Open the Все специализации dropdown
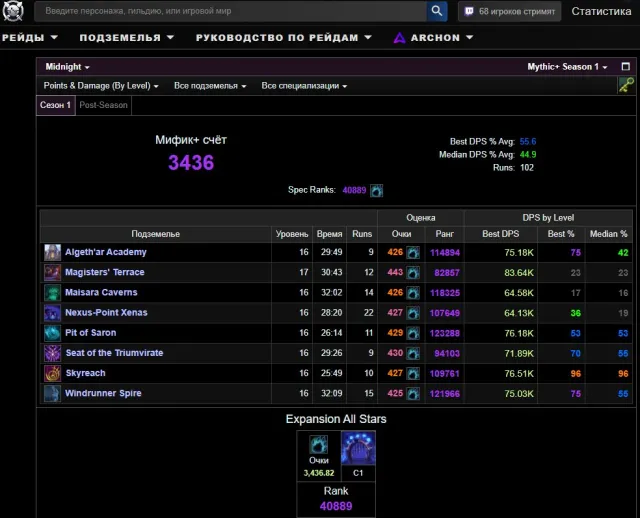The height and width of the screenshot is (518, 640). click(x=304, y=86)
